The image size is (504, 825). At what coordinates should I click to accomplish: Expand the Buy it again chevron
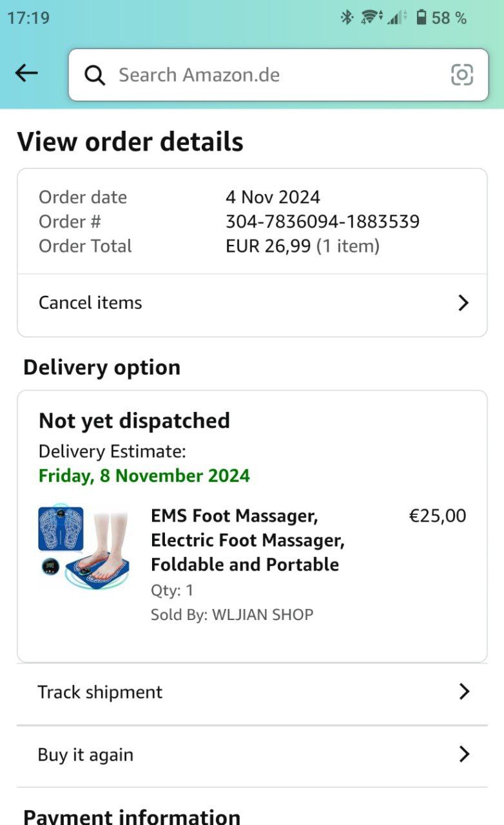coord(463,754)
